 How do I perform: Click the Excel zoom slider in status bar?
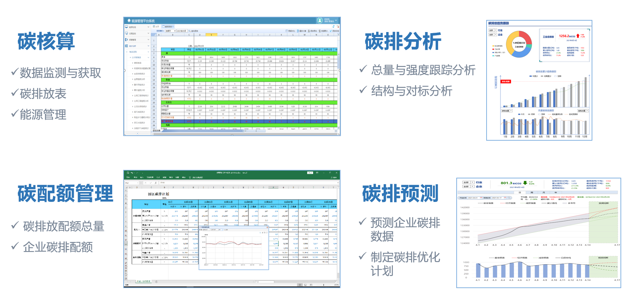[x=323, y=285]
